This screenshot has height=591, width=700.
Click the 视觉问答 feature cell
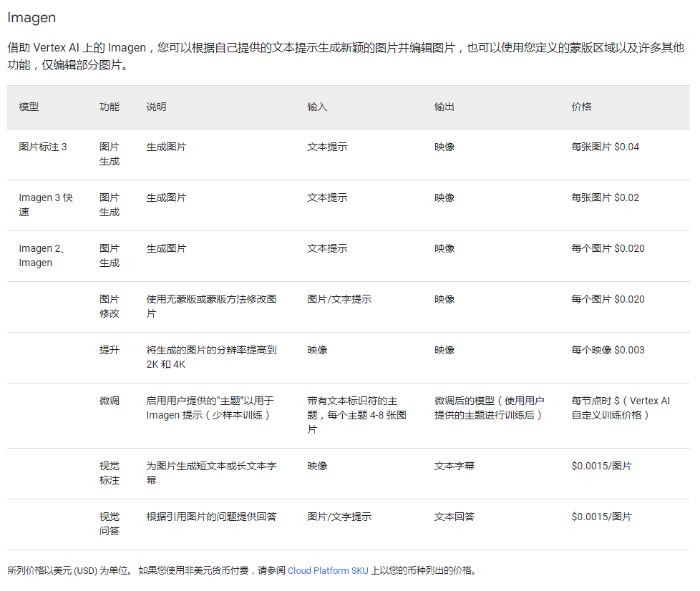point(110,524)
